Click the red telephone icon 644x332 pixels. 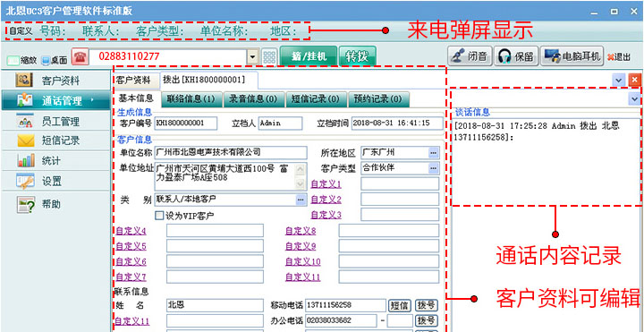pyautogui.click(x=80, y=56)
